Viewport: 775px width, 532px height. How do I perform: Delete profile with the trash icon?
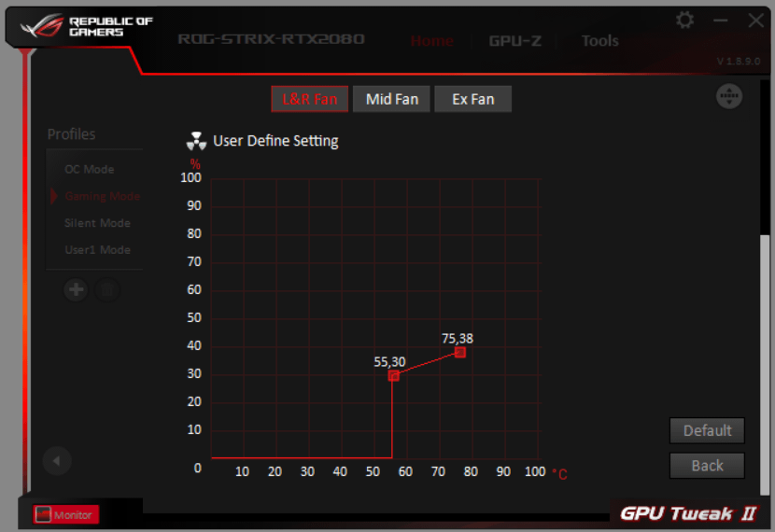(106, 289)
